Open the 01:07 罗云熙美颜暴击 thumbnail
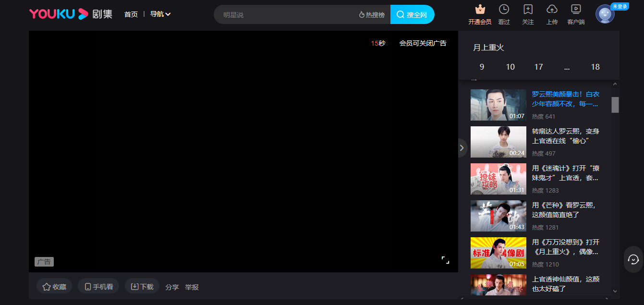This screenshot has width=644, height=305. [x=498, y=105]
